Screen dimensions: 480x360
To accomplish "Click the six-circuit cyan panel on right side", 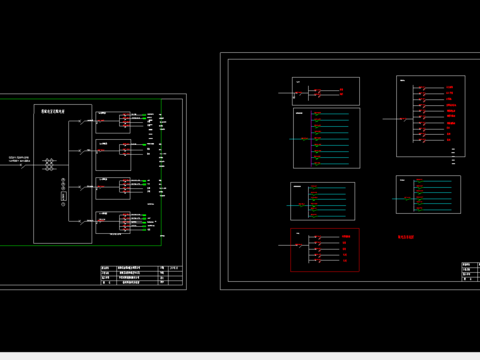I will (428, 194).
